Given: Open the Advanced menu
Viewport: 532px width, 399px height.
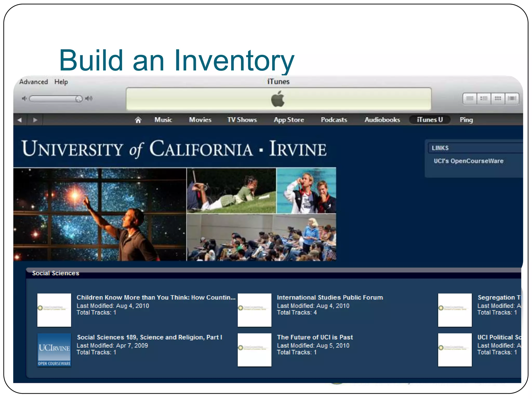Looking at the screenshot, I should coord(34,82).
